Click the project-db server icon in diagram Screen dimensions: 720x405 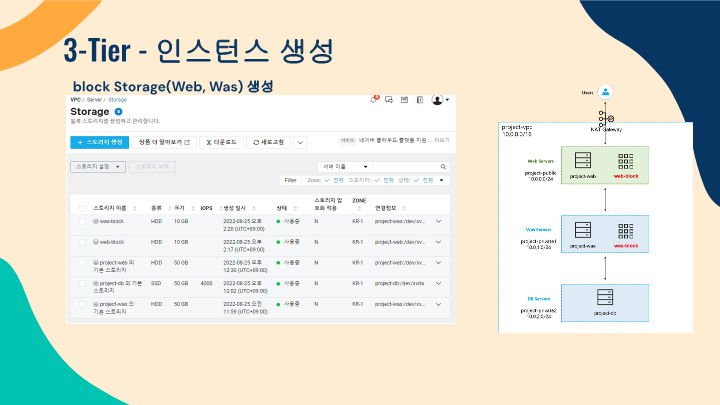pos(605,297)
